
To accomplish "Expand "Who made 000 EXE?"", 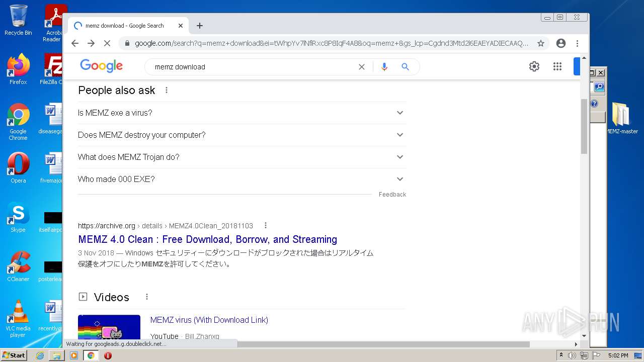I will (242, 179).
